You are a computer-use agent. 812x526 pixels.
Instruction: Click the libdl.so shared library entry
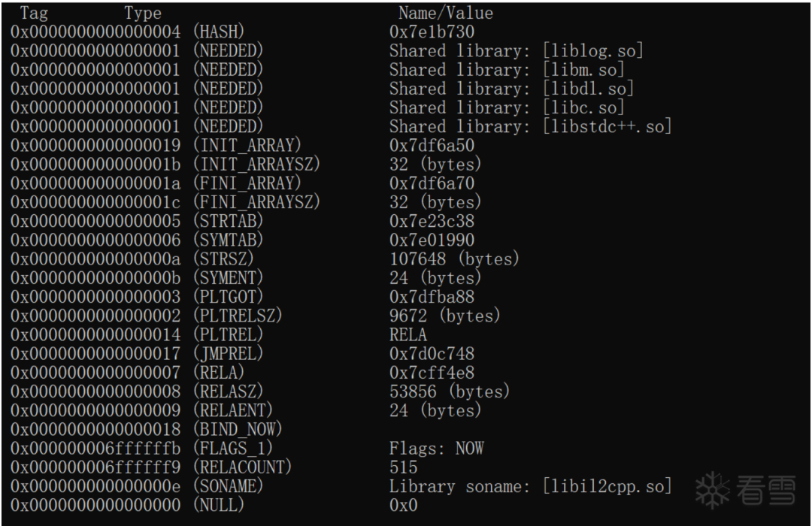tap(512, 89)
